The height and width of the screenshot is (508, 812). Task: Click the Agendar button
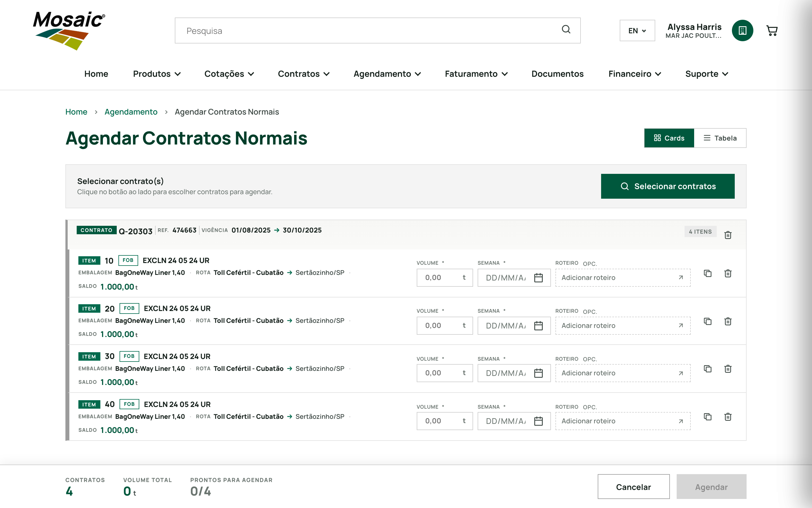coord(711,487)
